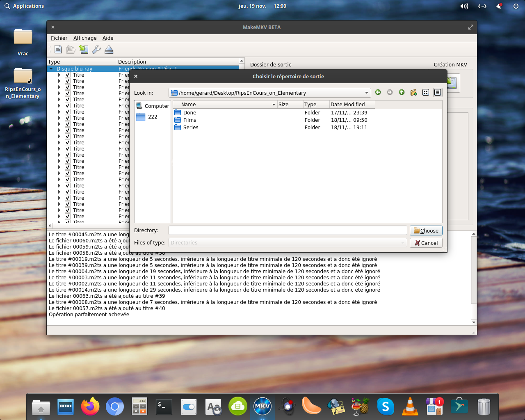Launch Chromium from the dock
525x420 pixels.
pos(115,407)
